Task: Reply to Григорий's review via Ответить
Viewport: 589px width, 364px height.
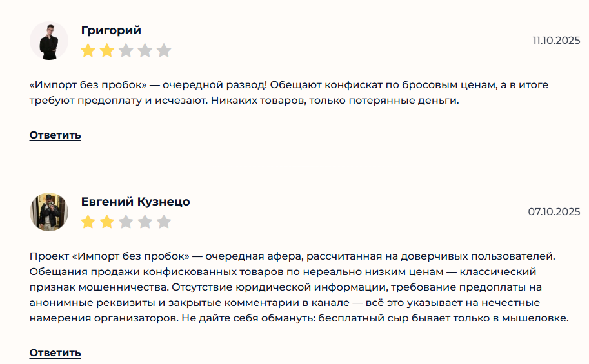Action: pos(55,135)
